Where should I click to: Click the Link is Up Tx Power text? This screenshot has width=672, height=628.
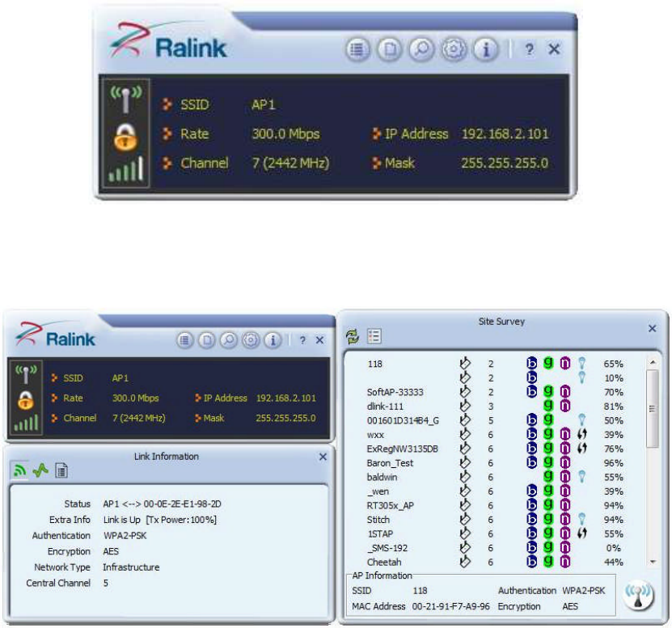pyautogui.click(x=160, y=520)
